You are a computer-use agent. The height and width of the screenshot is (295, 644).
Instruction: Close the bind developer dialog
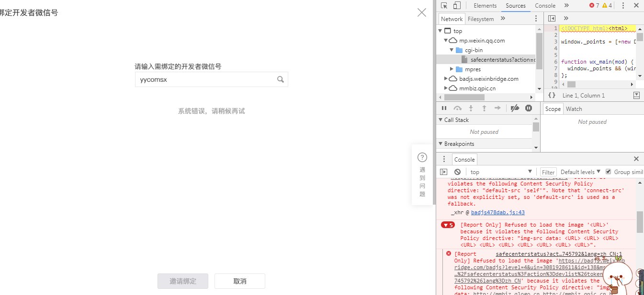[x=422, y=12]
